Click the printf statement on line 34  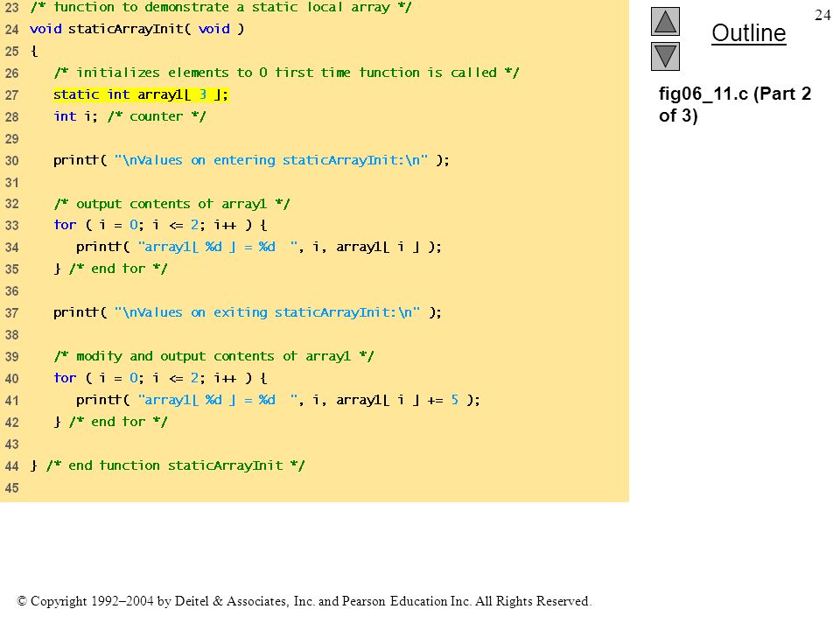point(259,247)
